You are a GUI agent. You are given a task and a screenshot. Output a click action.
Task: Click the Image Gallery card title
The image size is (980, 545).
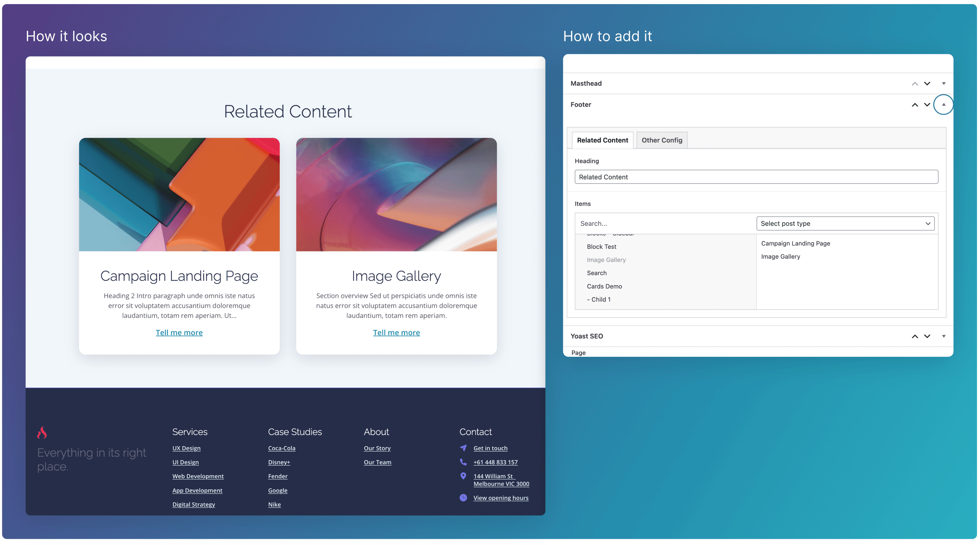click(x=397, y=276)
